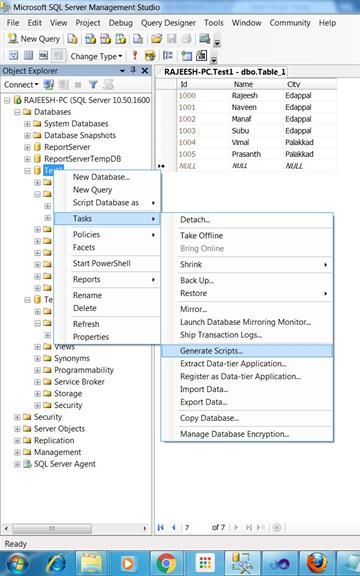Show the Diagram Pane icon
360x576 pixels.
13,56
